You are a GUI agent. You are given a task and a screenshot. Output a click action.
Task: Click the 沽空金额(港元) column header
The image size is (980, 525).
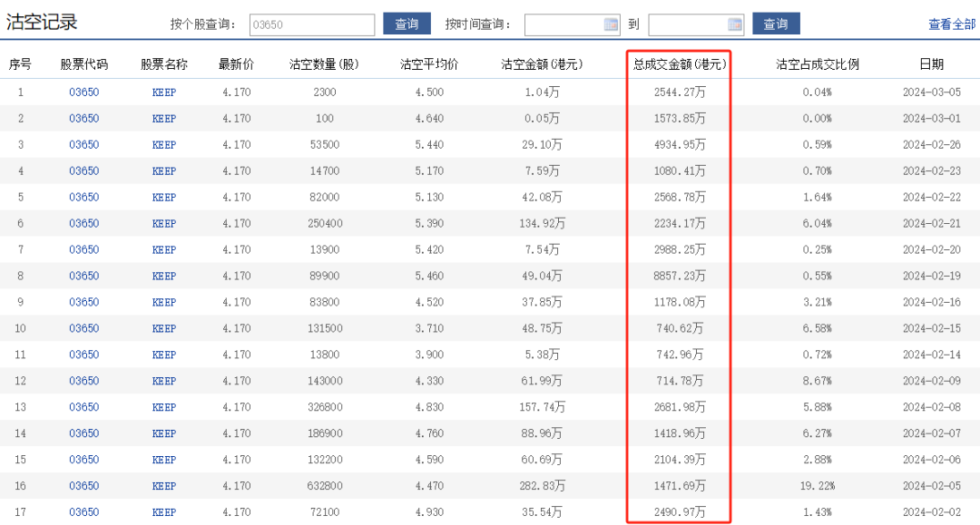coord(542,63)
